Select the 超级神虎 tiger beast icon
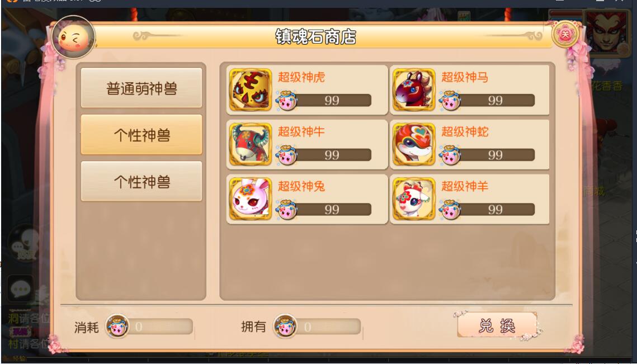The image size is (637, 364). coord(250,90)
